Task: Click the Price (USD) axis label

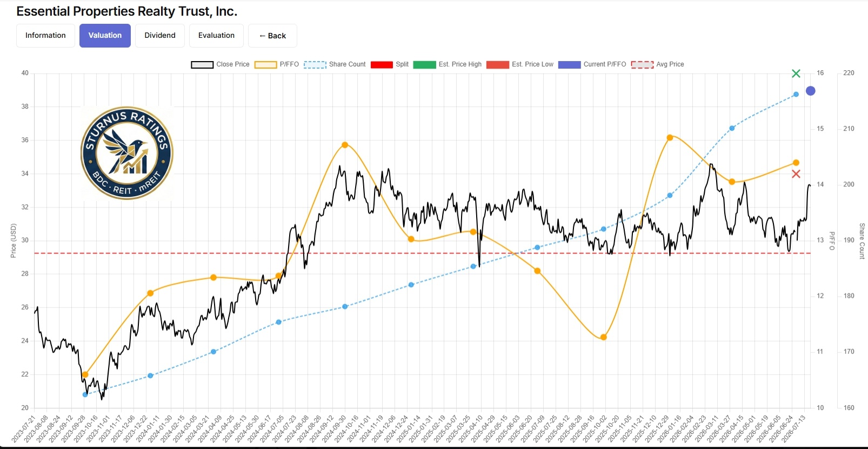Action: (14, 240)
